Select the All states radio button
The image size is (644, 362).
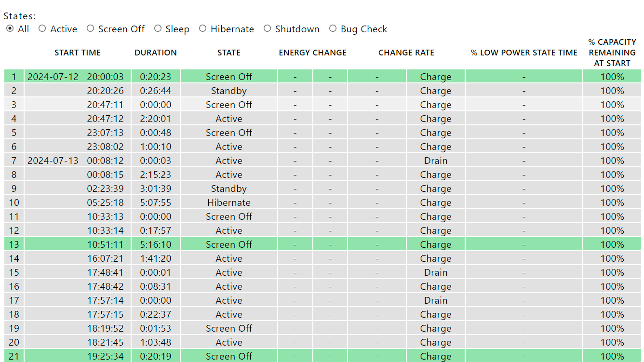pyautogui.click(x=10, y=29)
